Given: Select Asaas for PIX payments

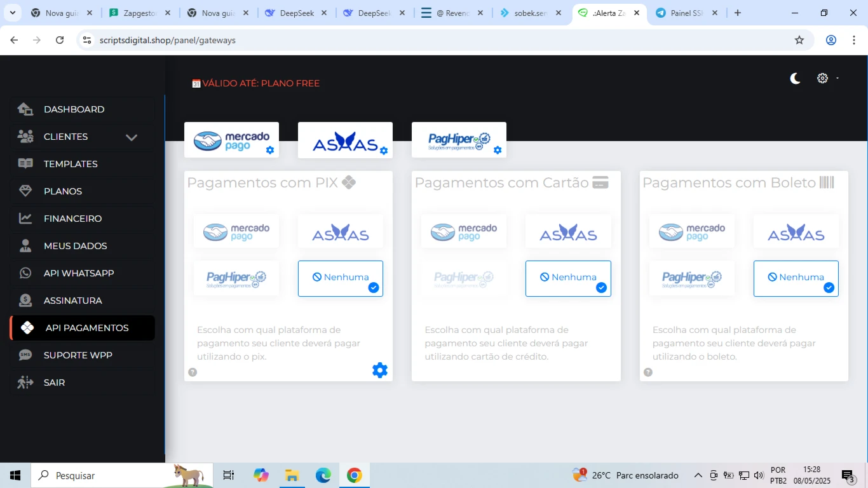Looking at the screenshot, I should (x=341, y=231).
